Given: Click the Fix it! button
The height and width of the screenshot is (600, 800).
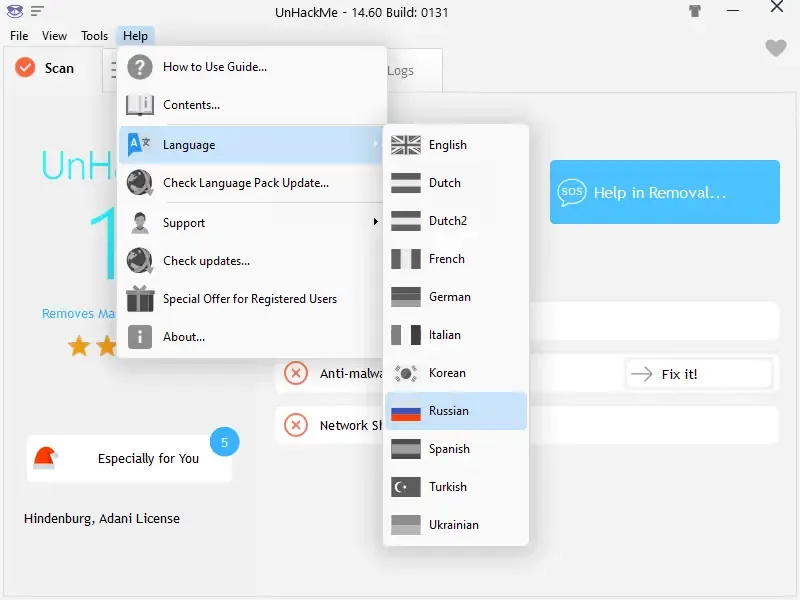Looking at the screenshot, I should [x=698, y=373].
